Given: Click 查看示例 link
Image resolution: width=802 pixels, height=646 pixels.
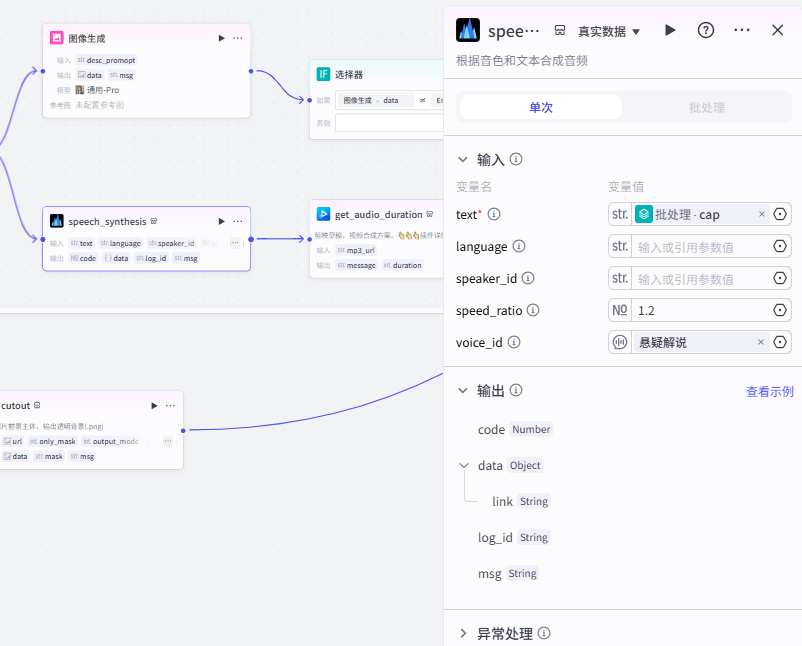Looking at the screenshot, I should tap(770, 391).
